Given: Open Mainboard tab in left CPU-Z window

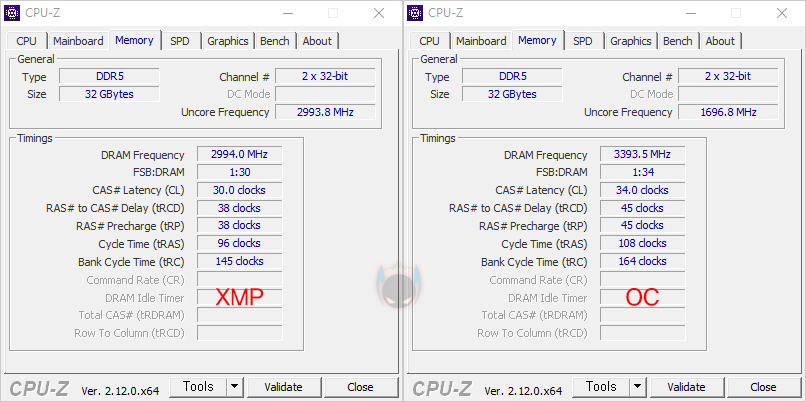Looking at the screenshot, I should 78,41.
